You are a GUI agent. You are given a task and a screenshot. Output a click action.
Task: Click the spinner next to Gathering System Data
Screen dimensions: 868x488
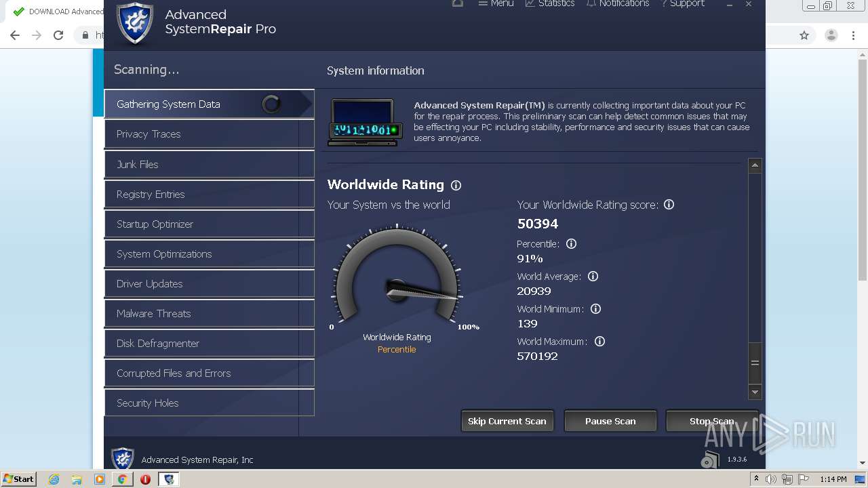[x=271, y=104]
